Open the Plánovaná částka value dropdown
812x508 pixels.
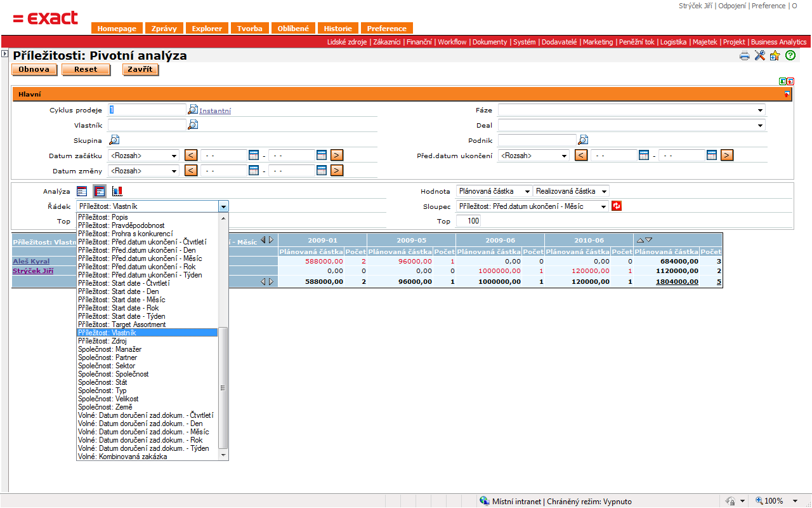pyautogui.click(x=494, y=191)
